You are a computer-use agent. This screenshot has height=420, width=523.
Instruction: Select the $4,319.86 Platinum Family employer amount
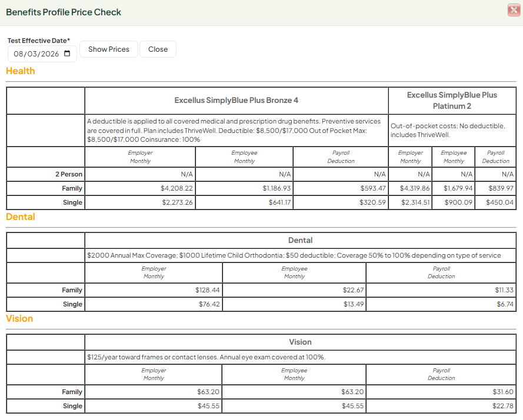(415, 188)
